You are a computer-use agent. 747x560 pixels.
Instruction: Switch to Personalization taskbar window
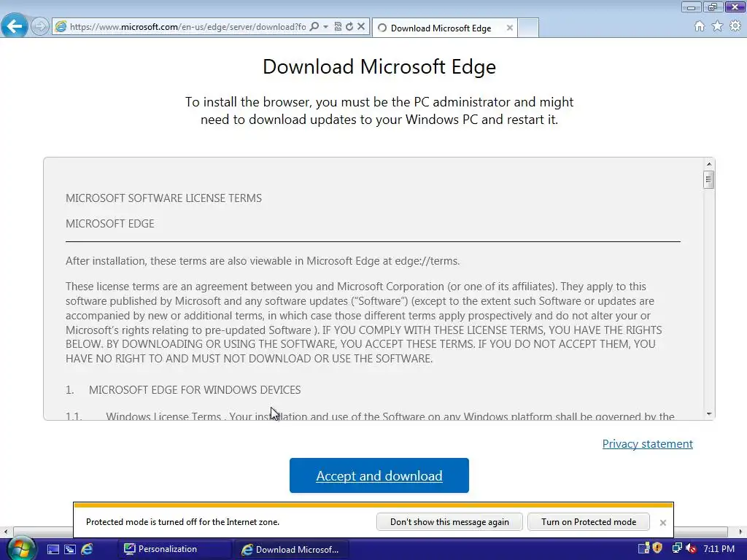[174, 549]
